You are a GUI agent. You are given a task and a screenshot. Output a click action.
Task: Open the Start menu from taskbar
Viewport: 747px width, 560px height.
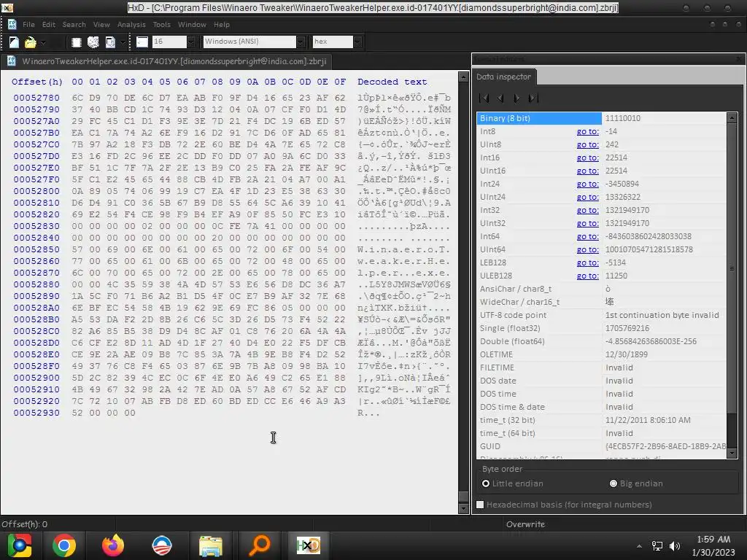point(20,545)
